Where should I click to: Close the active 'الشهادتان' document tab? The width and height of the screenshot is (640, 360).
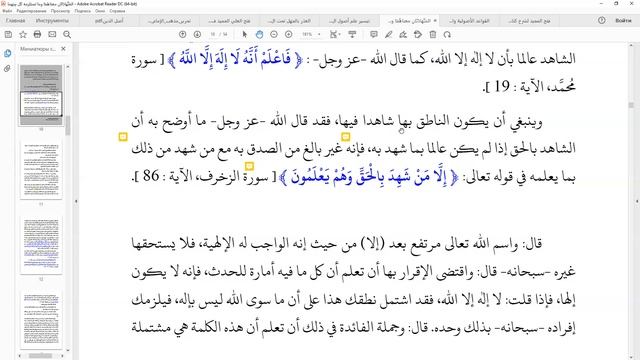click(x=435, y=20)
